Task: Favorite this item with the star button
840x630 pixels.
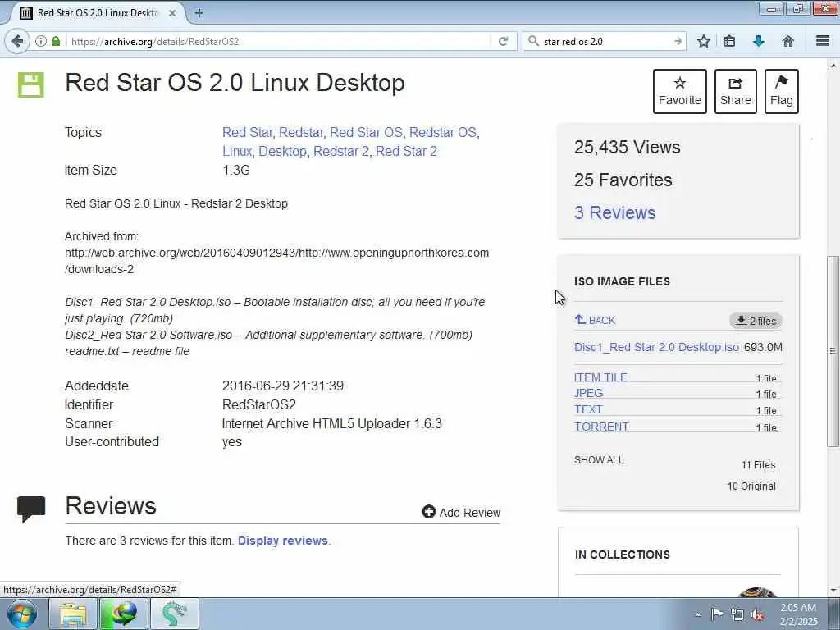Action: pyautogui.click(x=680, y=91)
